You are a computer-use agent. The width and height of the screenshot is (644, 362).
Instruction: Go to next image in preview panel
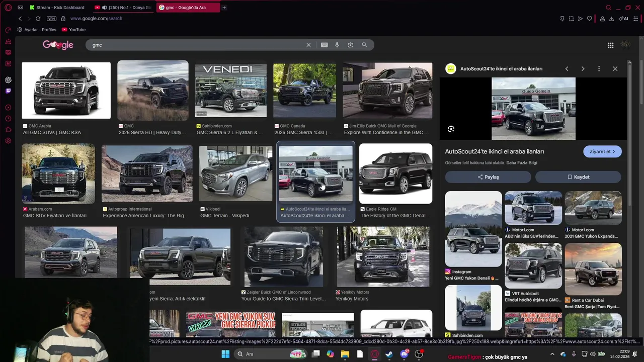point(583,69)
